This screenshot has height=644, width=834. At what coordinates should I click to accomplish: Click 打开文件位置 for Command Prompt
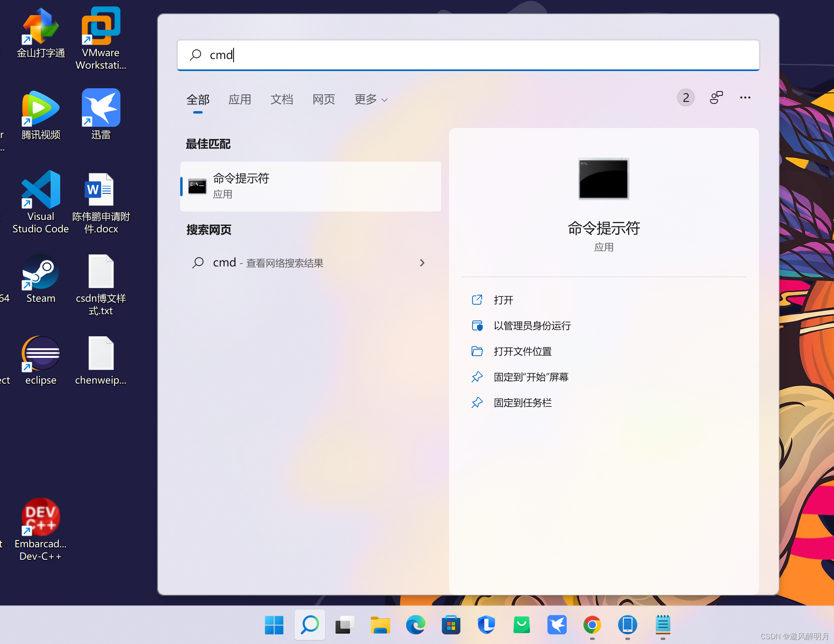[x=523, y=351]
